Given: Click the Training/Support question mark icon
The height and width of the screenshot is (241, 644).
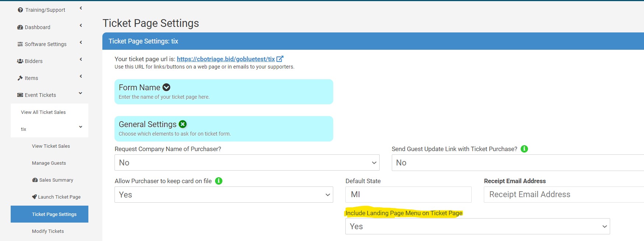Looking at the screenshot, I should (x=20, y=10).
